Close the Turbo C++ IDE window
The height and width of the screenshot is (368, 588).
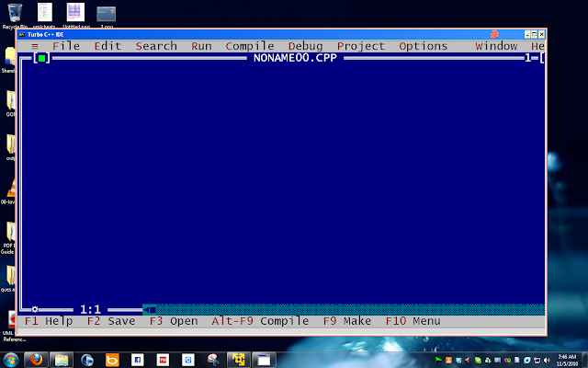[x=541, y=35]
